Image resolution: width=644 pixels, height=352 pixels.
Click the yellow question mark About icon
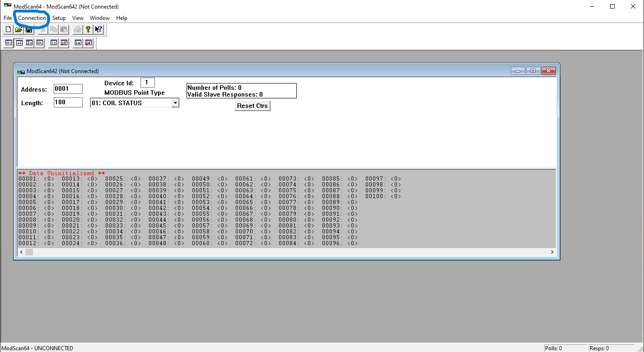(88, 30)
